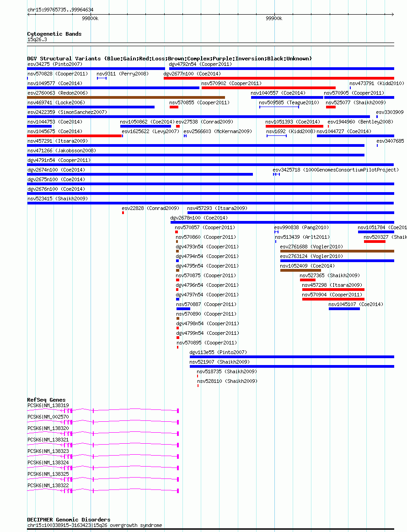This screenshot has width=407, height=532.
Task: Select esv22828 (Conrad2009) label
Action: [150, 208]
